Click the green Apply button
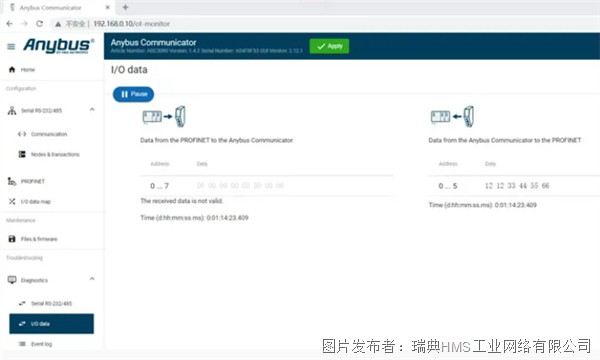Viewport: 600px width, 360px height. [x=329, y=46]
